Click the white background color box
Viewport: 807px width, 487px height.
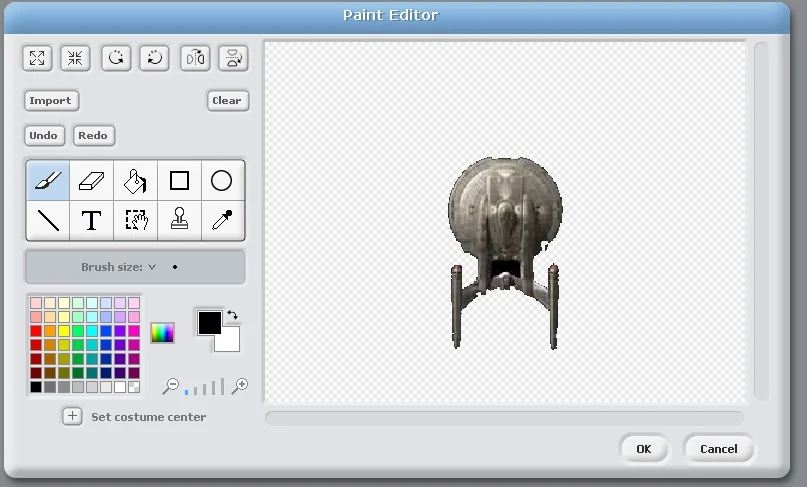[x=230, y=342]
